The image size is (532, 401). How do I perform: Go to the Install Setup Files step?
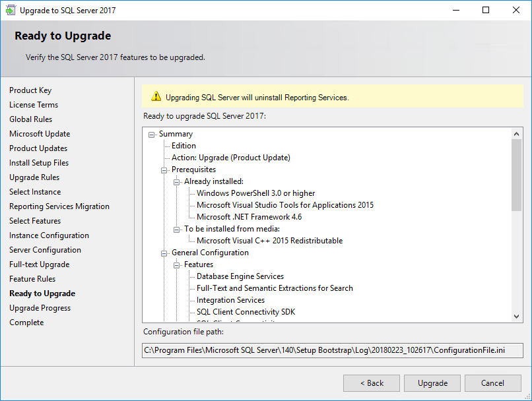39,163
